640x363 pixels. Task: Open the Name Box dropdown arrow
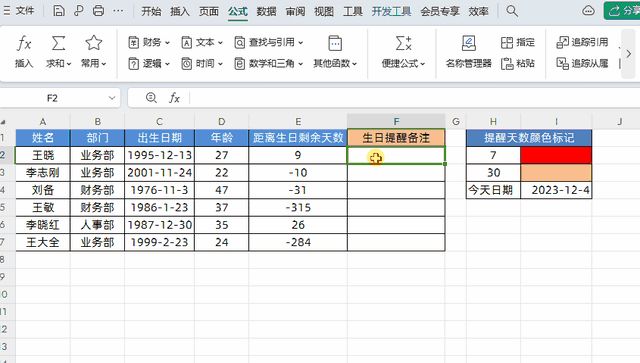point(111,98)
